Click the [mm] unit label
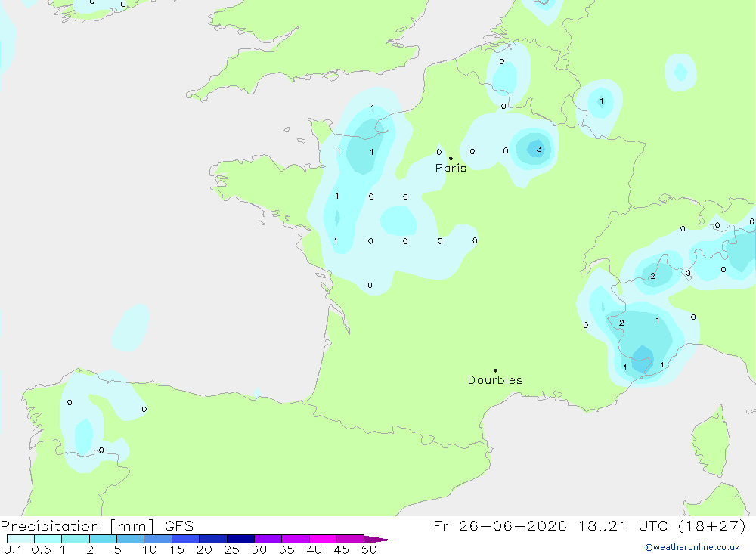Screen dimensions: 756x554 click(132, 525)
